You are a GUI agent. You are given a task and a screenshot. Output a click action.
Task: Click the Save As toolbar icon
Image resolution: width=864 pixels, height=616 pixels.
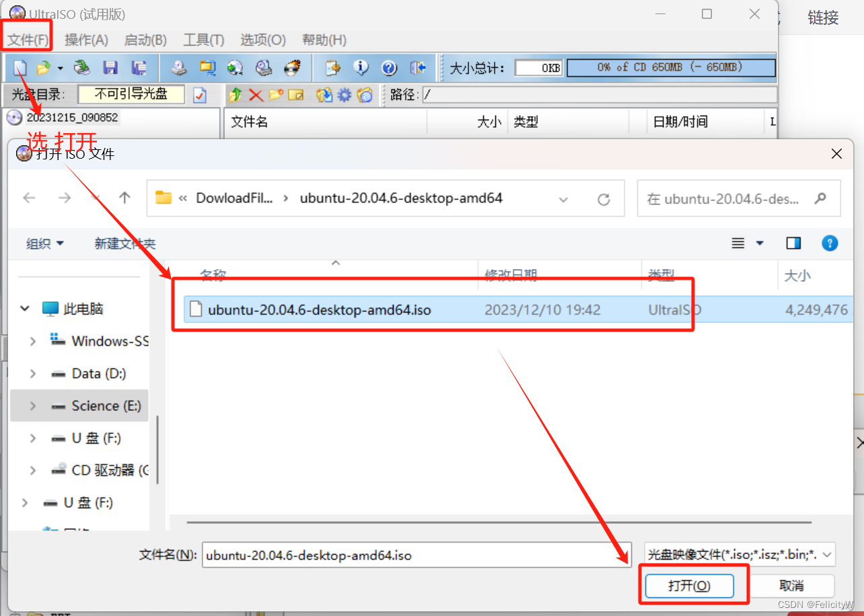coord(139,68)
